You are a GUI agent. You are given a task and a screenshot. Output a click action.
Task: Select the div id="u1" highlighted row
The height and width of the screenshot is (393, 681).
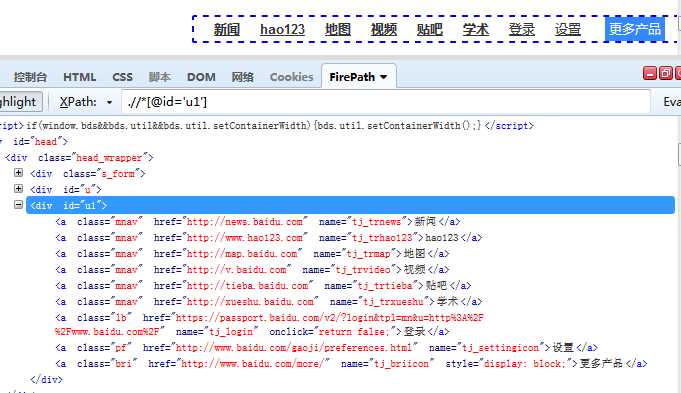point(350,205)
